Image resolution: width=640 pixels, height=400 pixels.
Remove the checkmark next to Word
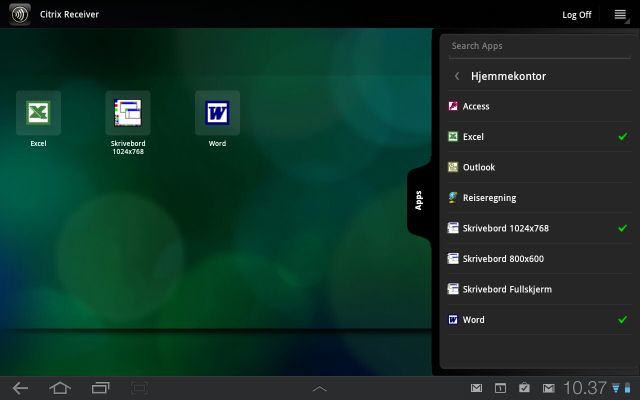coord(622,320)
